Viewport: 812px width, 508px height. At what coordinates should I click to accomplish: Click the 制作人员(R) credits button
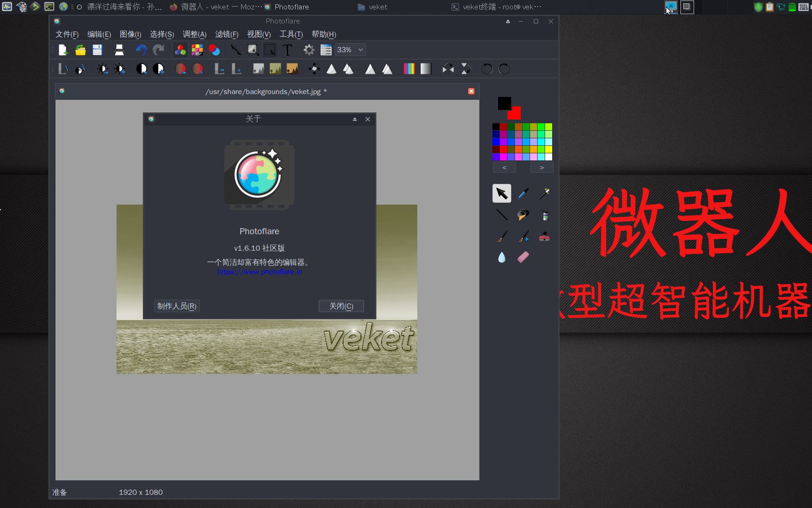pyautogui.click(x=177, y=306)
